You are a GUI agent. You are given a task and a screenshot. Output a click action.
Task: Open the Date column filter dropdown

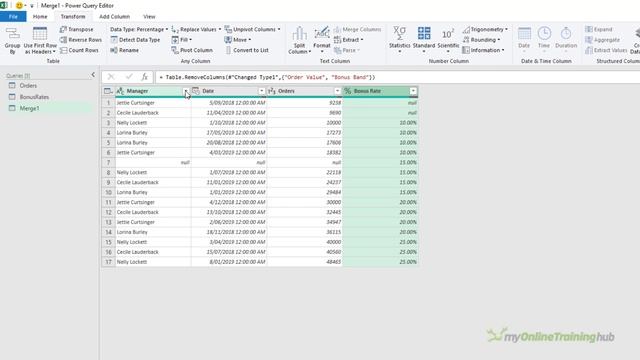tap(262, 91)
